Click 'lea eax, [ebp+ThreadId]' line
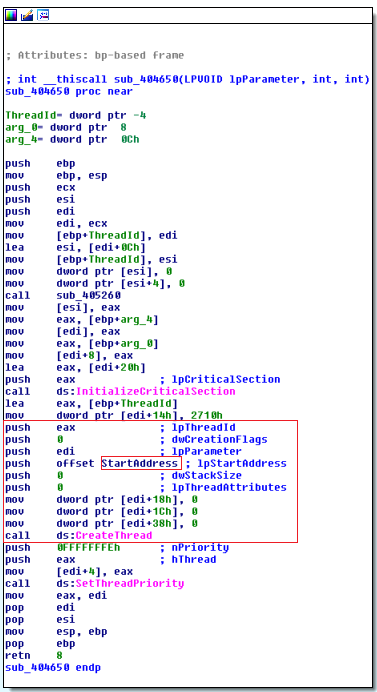Image resolution: width=377 pixels, height=692 pixels. 91,403
